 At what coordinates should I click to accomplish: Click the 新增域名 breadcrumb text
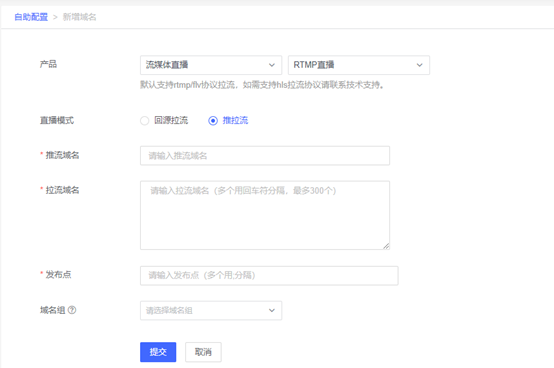tap(79, 17)
